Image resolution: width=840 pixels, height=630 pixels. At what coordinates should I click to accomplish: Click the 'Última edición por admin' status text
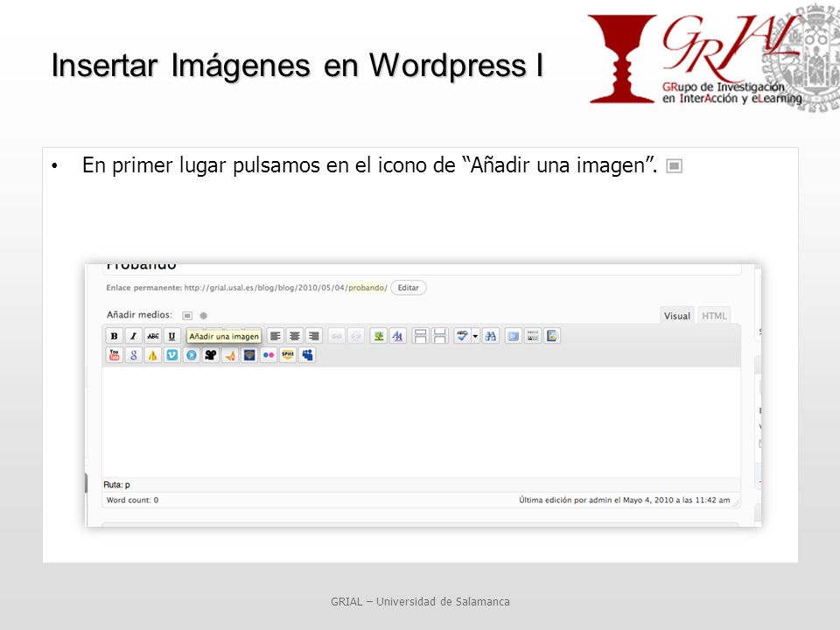tap(624, 500)
